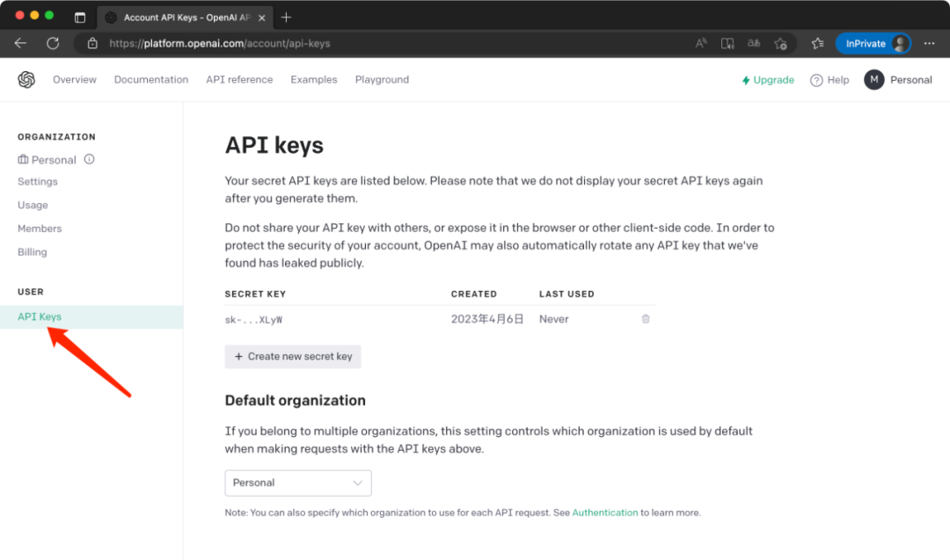Open the Personal account menu in header
Viewport: 950px width, 560px height.
pos(897,80)
